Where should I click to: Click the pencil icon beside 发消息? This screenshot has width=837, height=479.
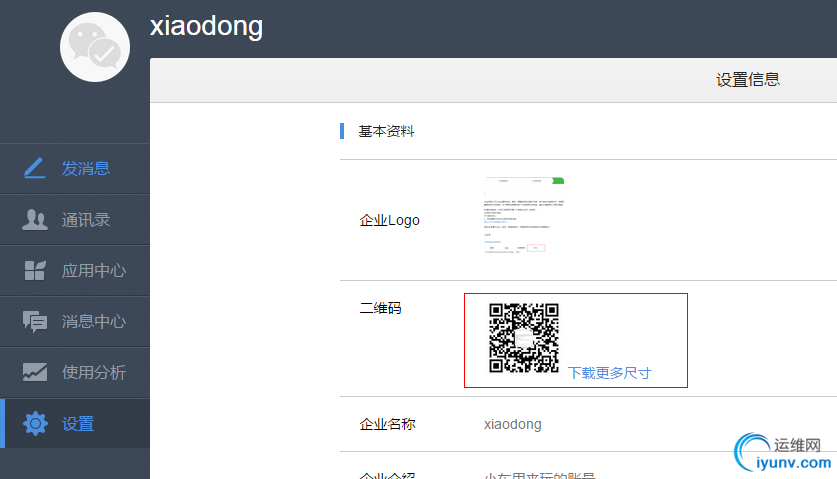35,168
